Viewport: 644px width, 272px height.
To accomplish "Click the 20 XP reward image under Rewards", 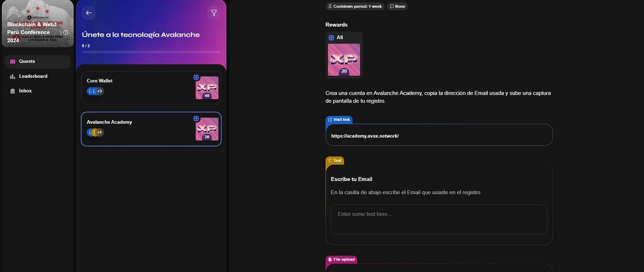I will pyautogui.click(x=344, y=60).
